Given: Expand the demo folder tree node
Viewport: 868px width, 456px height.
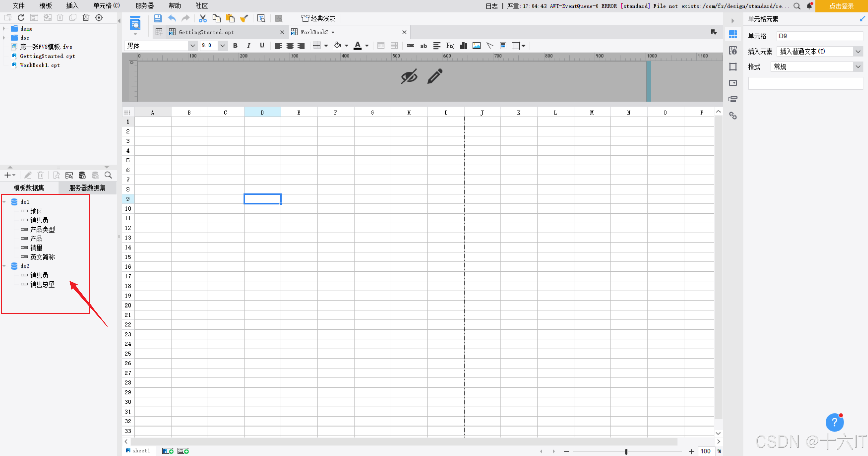Looking at the screenshot, I should click(4, 28).
